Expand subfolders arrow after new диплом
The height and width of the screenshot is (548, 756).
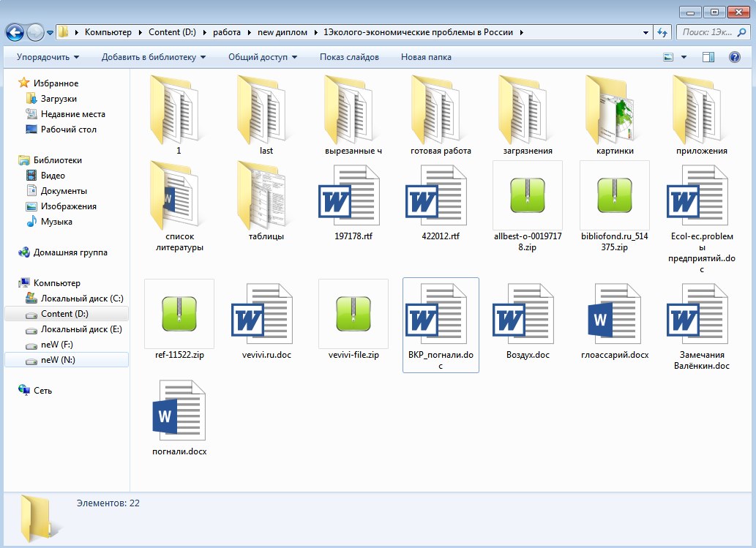(x=316, y=32)
